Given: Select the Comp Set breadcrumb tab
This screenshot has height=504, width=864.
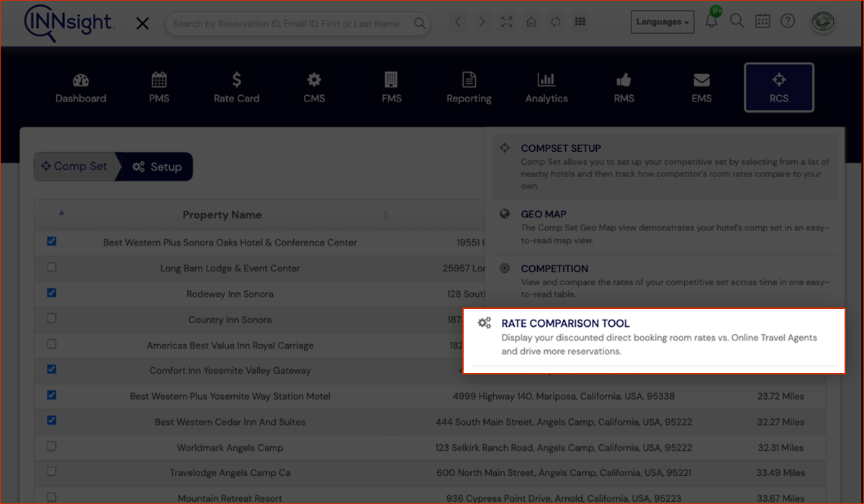Looking at the screenshot, I should 75,166.
